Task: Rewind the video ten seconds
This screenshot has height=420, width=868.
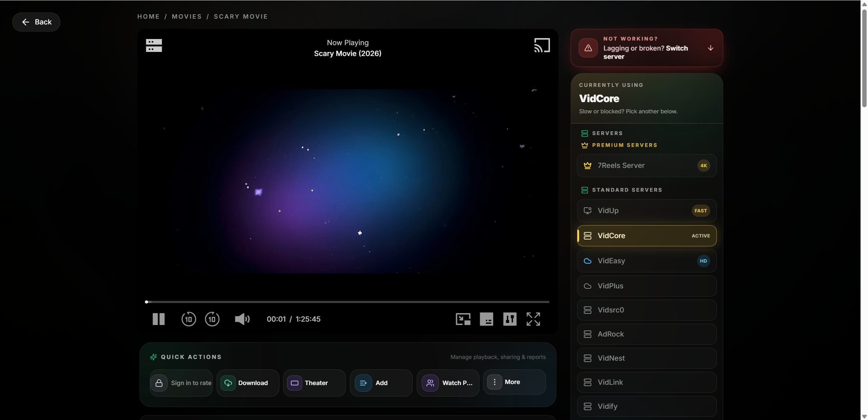Action: click(x=189, y=319)
